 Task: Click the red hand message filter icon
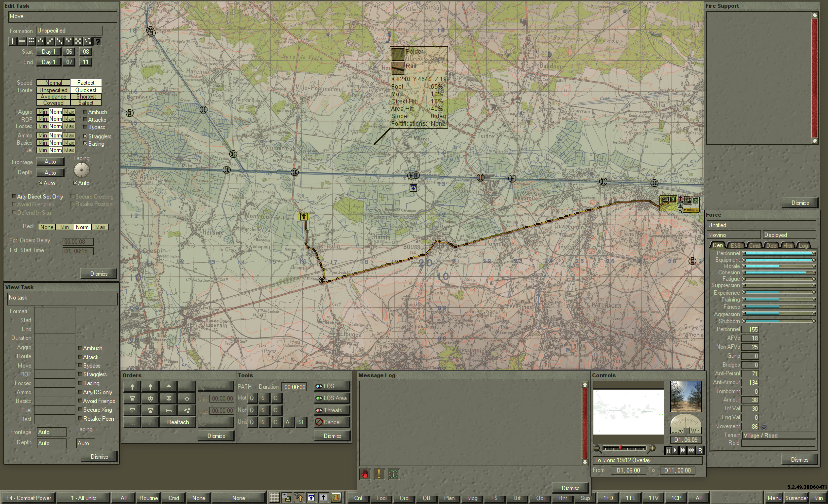point(365,474)
